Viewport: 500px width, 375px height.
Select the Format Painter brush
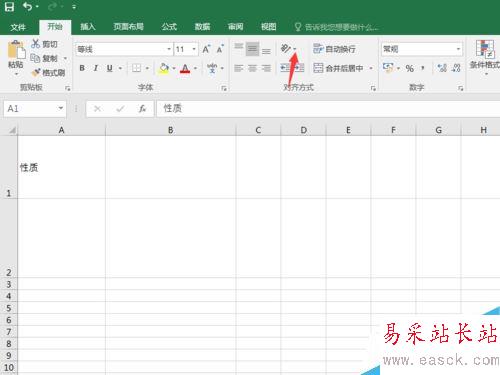point(36,72)
